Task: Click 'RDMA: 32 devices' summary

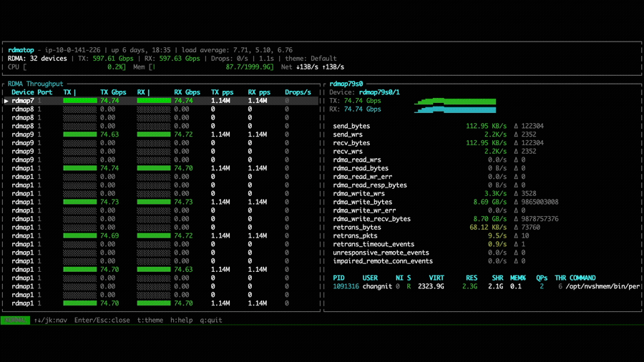Action: 37,59
